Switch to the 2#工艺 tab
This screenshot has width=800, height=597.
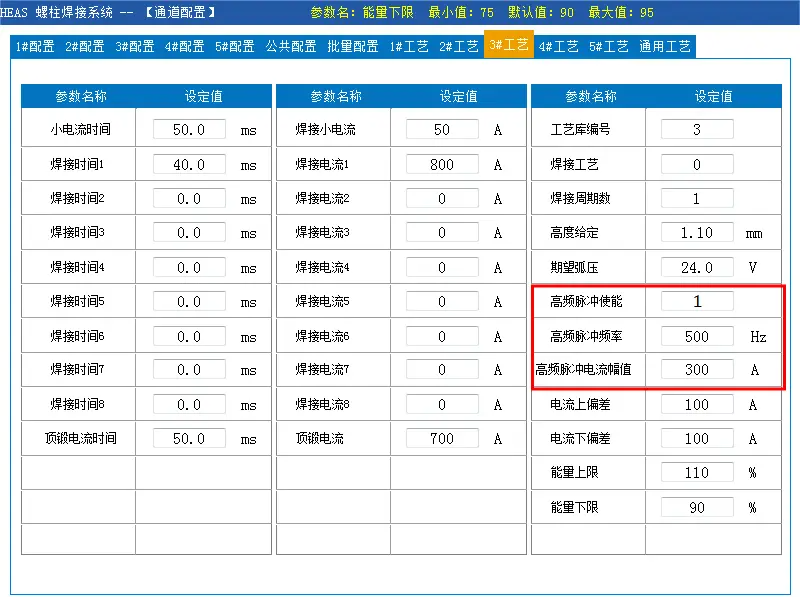[x=459, y=46]
